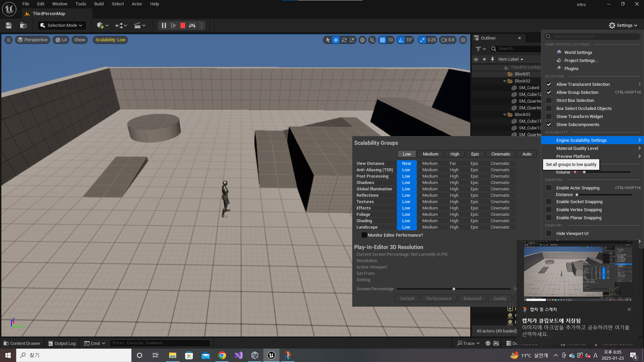This screenshot has height=362, width=644.
Task: Open the Perspective view dropdown
Action: pyautogui.click(x=33, y=40)
